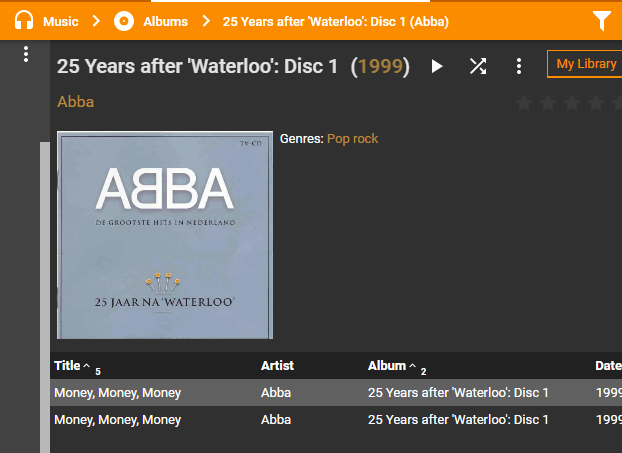Image resolution: width=622 pixels, height=453 pixels.
Task: Play the album now
Action: click(437, 66)
